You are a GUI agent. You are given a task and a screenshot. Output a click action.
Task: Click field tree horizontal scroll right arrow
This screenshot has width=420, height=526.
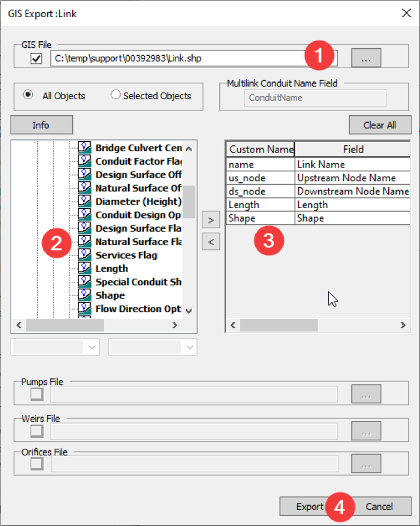175,325
